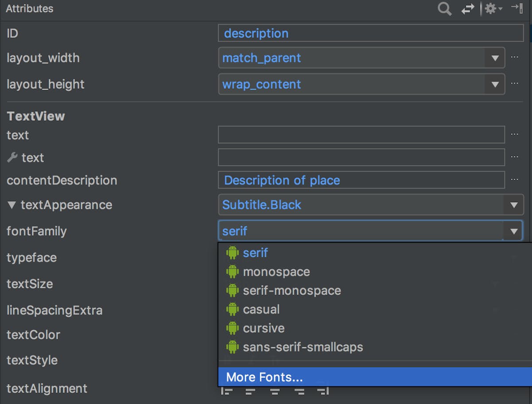The height and width of the screenshot is (404, 532).
Task: Select the viewStart alignment icon
Action: tap(227, 392)
